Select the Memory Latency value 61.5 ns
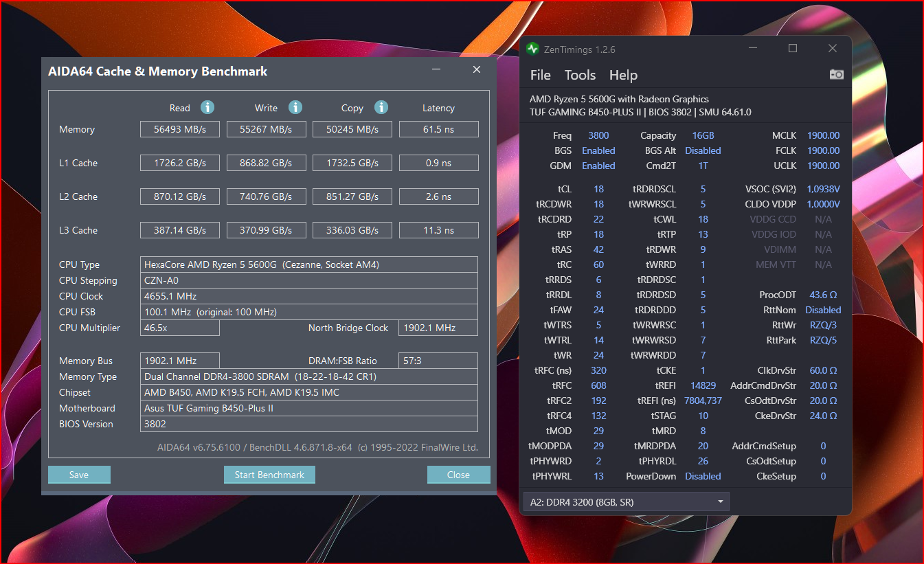Screen dimensions: 924x564 tap(438, 129)
